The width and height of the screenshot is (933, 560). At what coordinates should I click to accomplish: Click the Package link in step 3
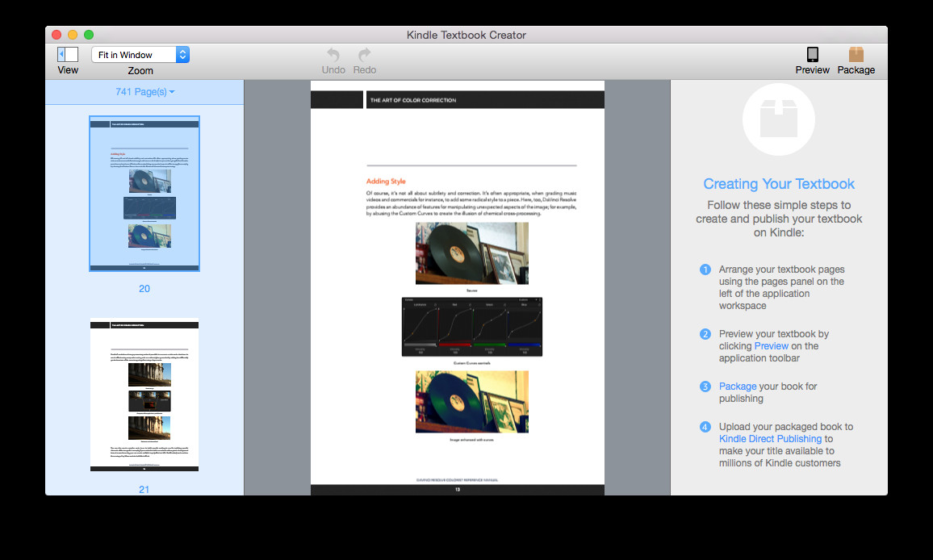tap(738, 387)
